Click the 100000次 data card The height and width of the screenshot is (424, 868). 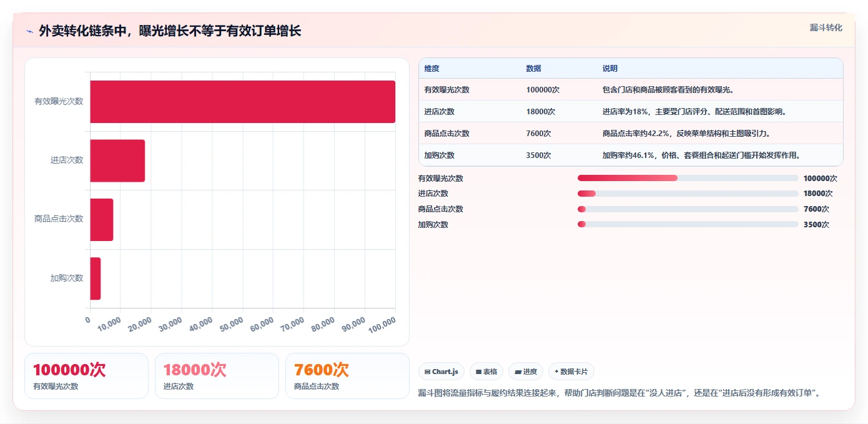(86, 376)
